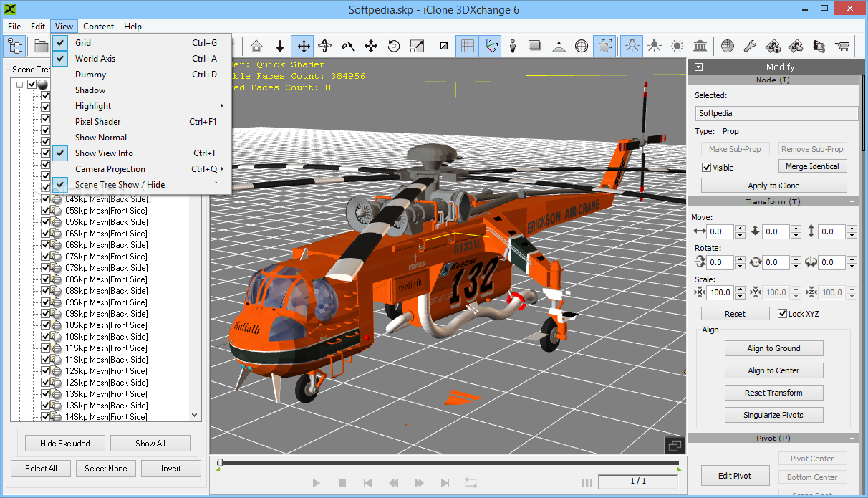Image resolution: width=868 pixels, height=498 pixels.
Task: Click the timeline start range marker
Action: click(x=218, y=469)
